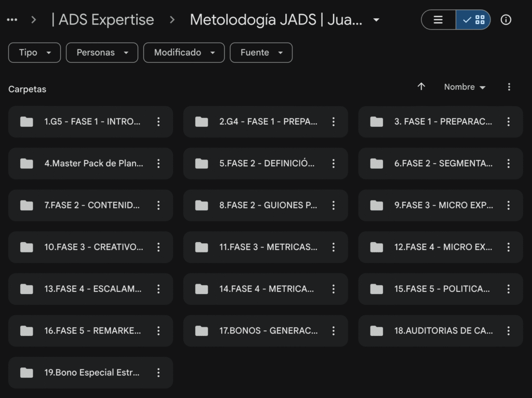Open the info details panel
This screenshot has width=532, height=398.
pyautogui.click(x=506, y=20)
